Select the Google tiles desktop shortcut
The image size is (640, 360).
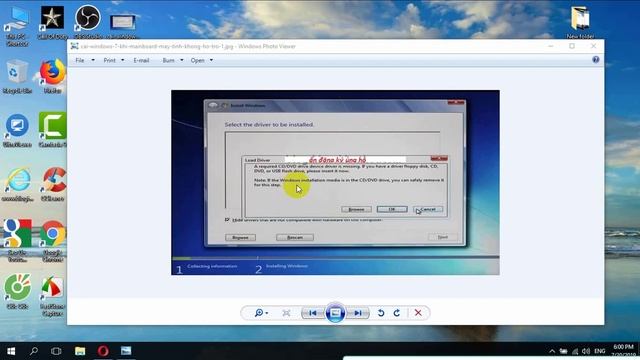tap(17, 241)
